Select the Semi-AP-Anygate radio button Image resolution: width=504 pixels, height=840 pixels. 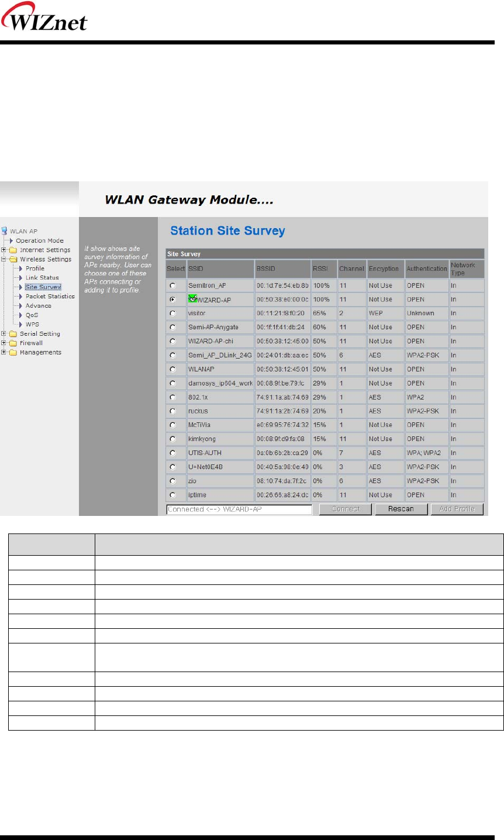[172, 327]
